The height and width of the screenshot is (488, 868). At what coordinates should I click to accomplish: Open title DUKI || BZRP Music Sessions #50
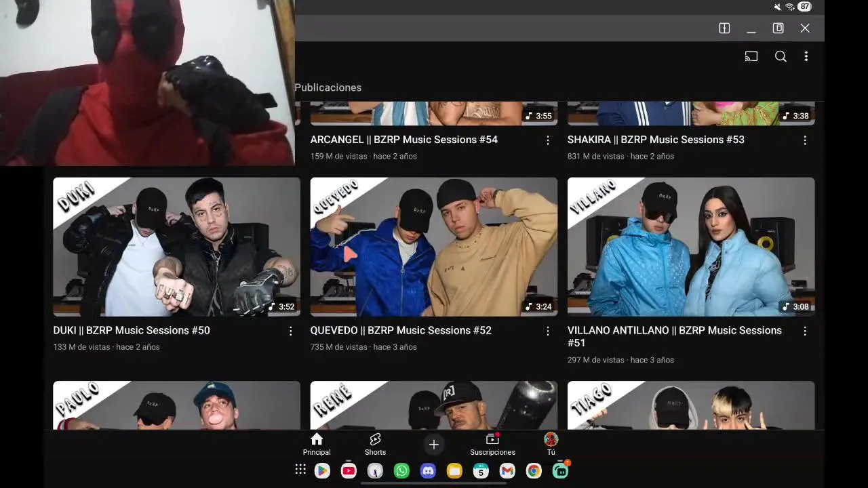click(132, 331)
